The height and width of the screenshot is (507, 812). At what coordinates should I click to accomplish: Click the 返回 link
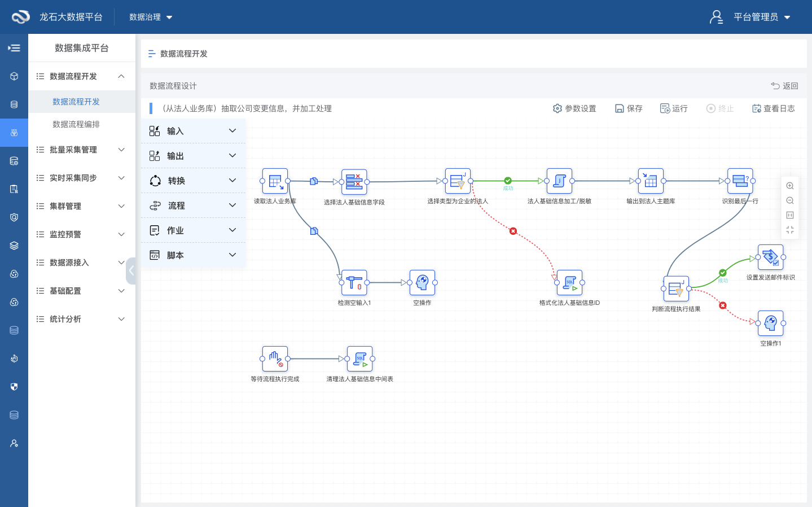coord(785,86)
